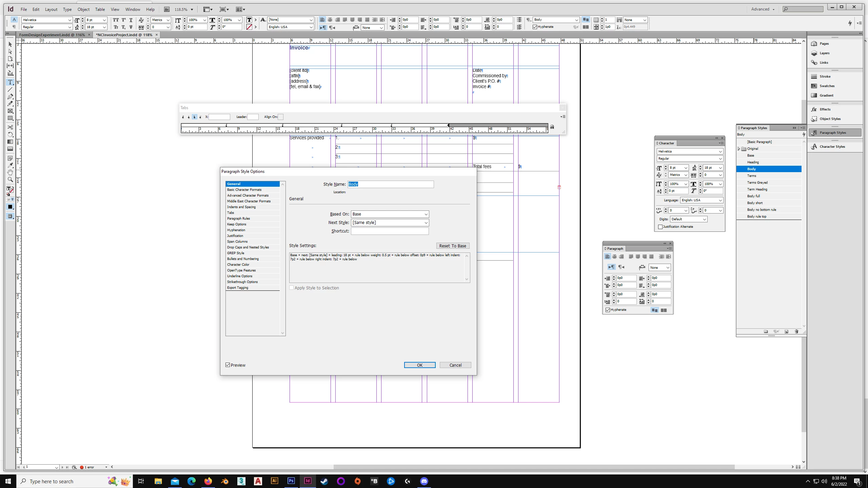Click the magnet icon on Tabs ruler
Image resolution: width=868 pixels, height=488 pixels.
(552, 127)
